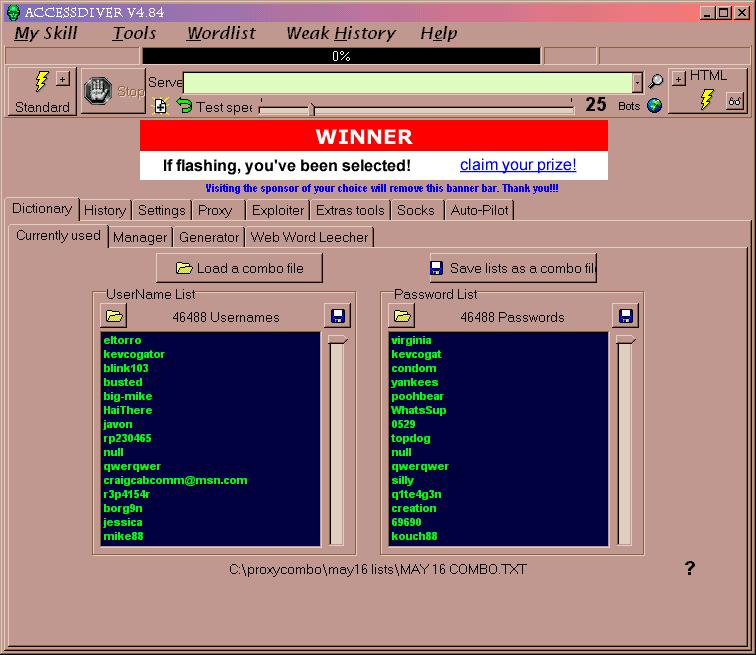
Task: Select password kouch88
Action: point(414,536)
